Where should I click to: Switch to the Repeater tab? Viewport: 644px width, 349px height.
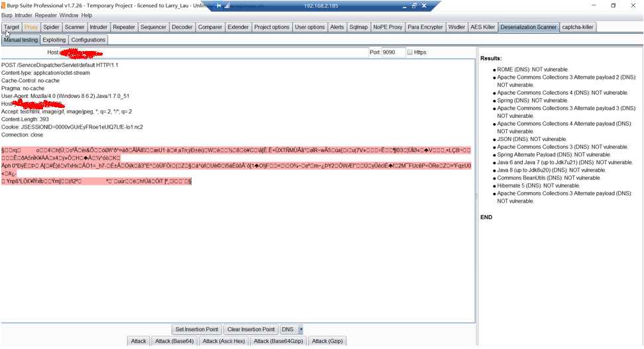(124, 27)
